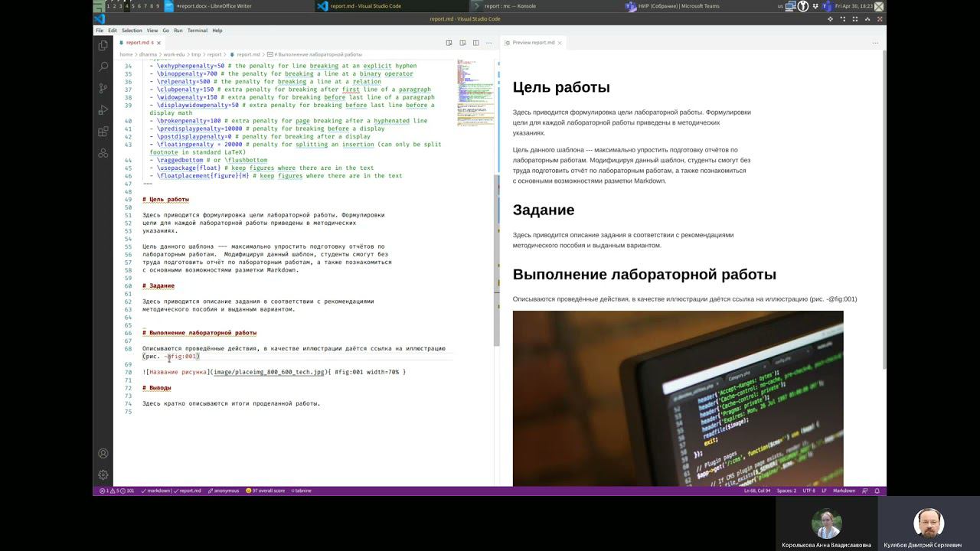The width and height of the screenshot is (980, 551).
Task: Open the View menu
Action: tap(152, 31)
